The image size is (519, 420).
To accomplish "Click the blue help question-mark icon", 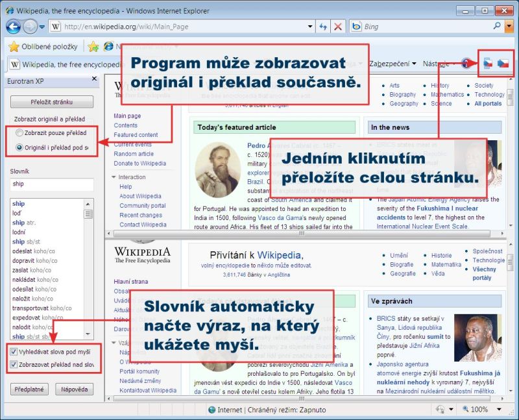I will pyautogui.click(x=465, y=63).
